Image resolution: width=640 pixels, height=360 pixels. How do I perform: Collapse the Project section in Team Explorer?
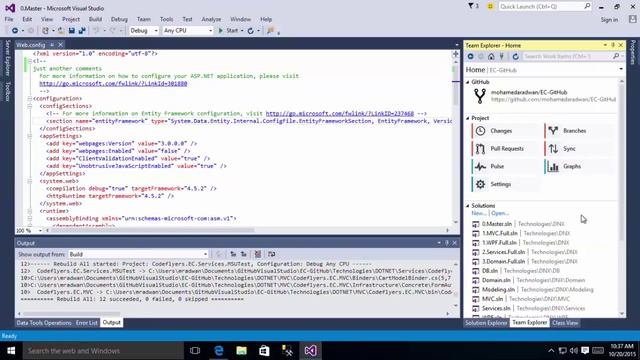tap(468, 118)
